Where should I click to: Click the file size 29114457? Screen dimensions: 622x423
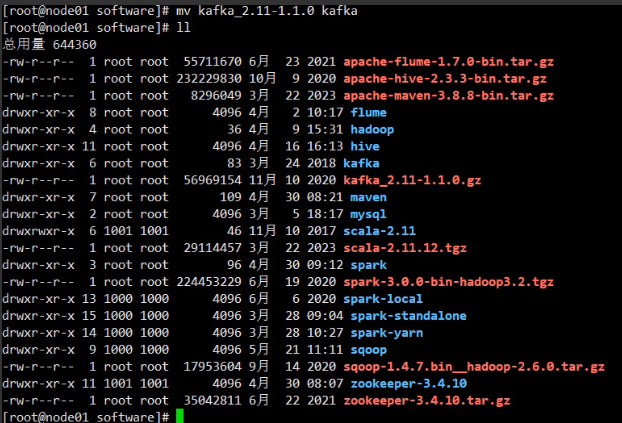[213, 248]
